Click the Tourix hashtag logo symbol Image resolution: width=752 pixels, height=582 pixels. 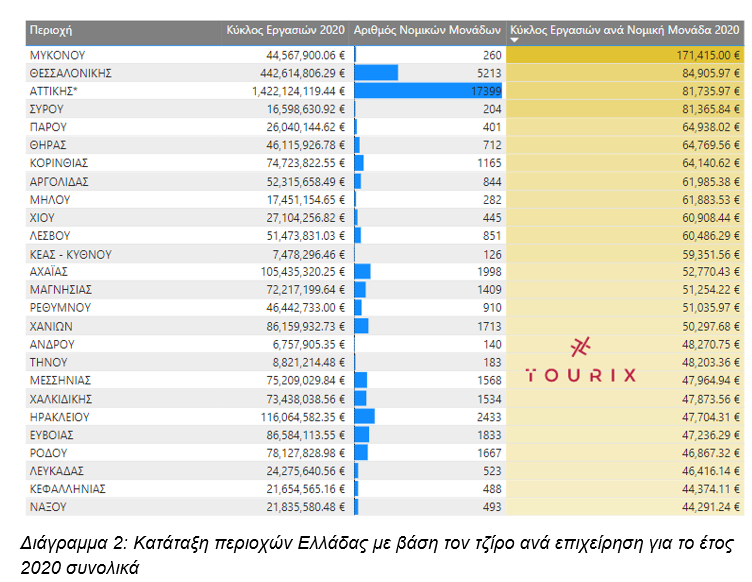[581, 346]
